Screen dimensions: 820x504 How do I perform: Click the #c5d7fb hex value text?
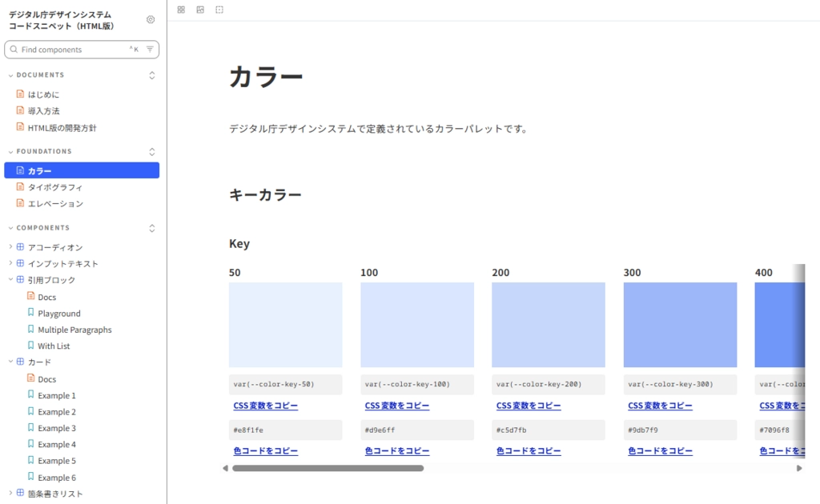pos(512,430)
